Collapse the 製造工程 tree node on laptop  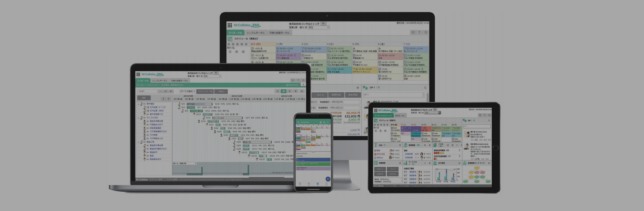coord(138,142)
